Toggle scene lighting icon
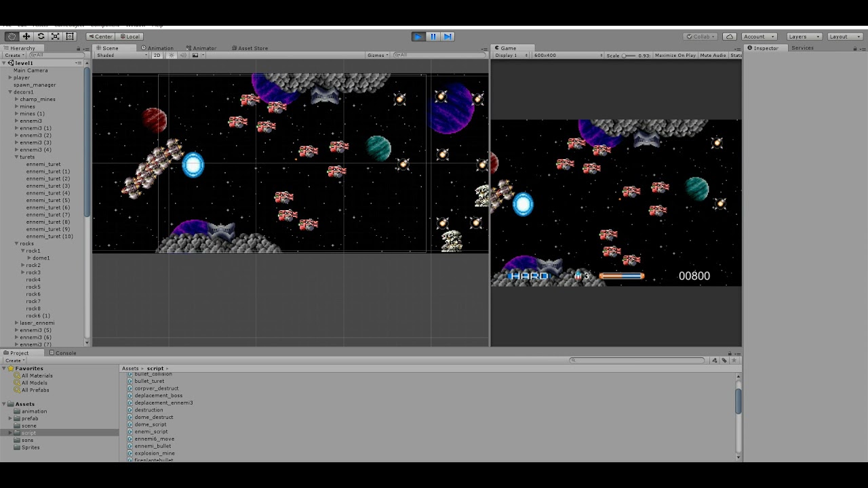The image size is (868, 488). [172, 56]
